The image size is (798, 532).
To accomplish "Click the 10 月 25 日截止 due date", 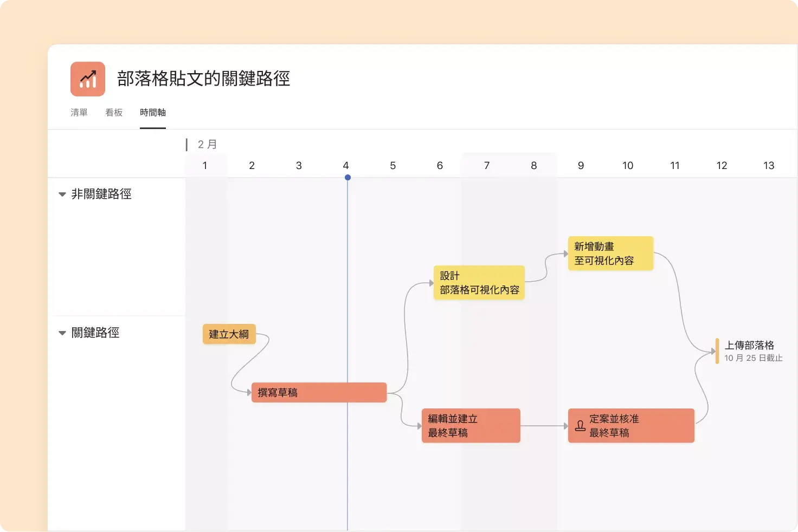I will 754,358.
